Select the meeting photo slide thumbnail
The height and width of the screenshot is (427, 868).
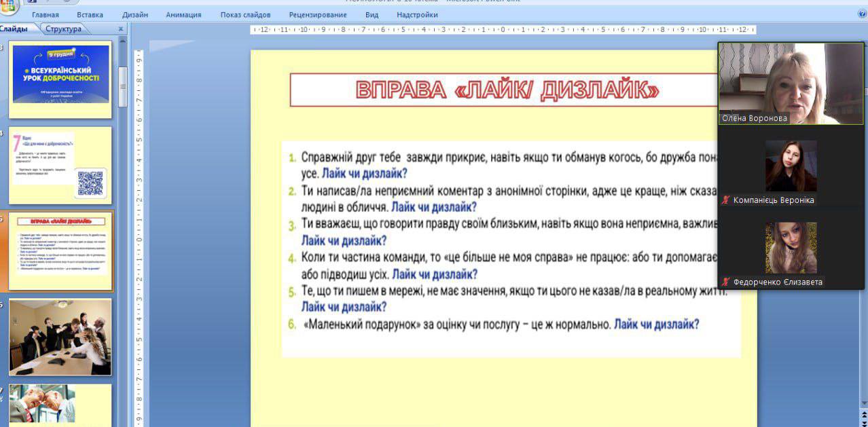60,337
